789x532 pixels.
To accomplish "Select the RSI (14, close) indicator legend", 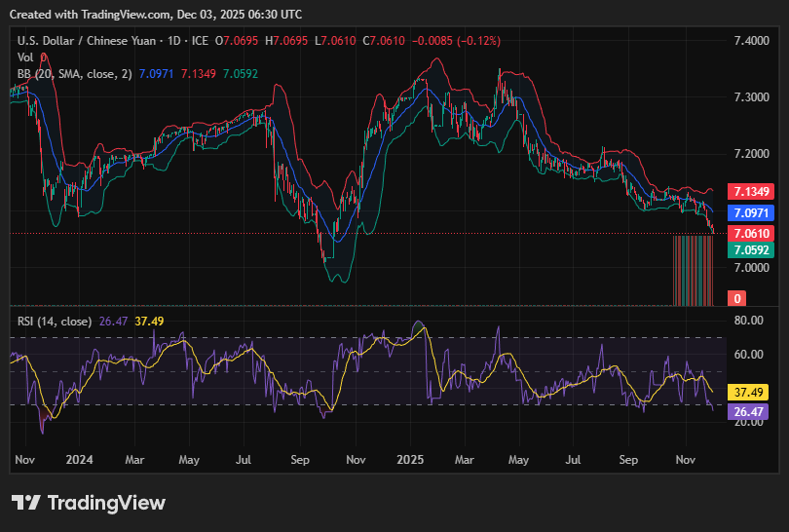I will click(x=55, y=321).
